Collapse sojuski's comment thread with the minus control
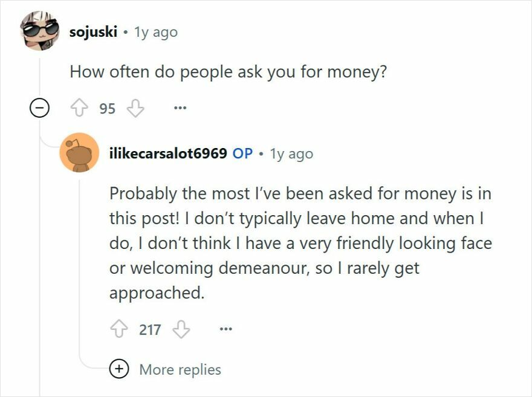The image size is (532, 397). click(39, 107)
